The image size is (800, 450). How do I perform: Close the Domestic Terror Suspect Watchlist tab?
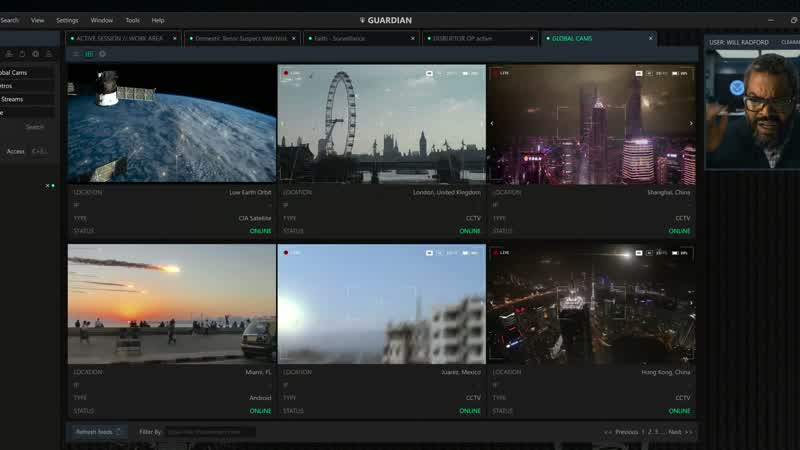(x=294, y=38)
